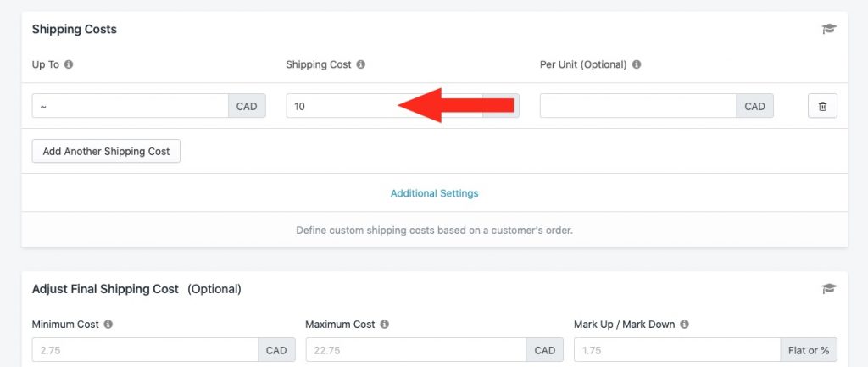The width and height of the screenshot is (868, 367).
Task: Select the Per Unit (Optional) input field
Action: coord(637,106)
